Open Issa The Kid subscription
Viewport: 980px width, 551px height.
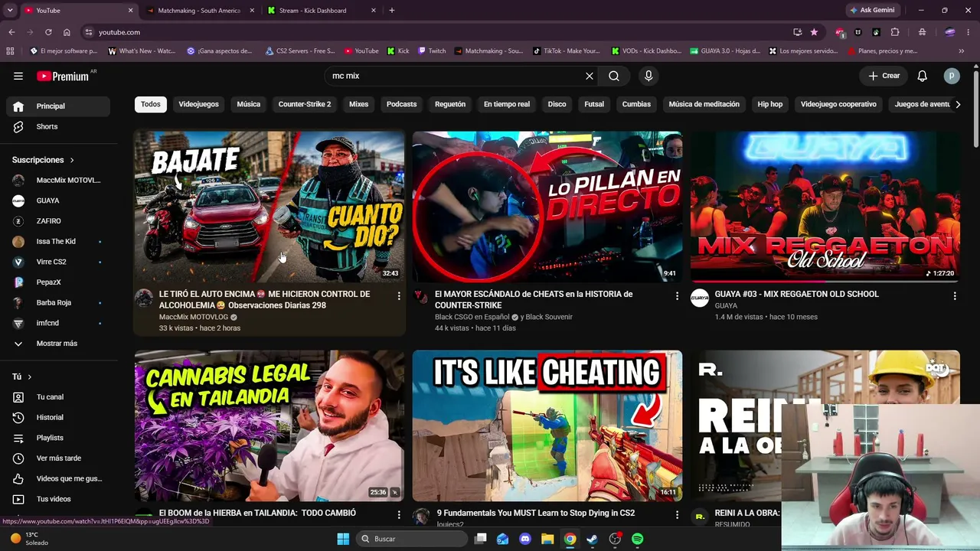tap(58, 241)
